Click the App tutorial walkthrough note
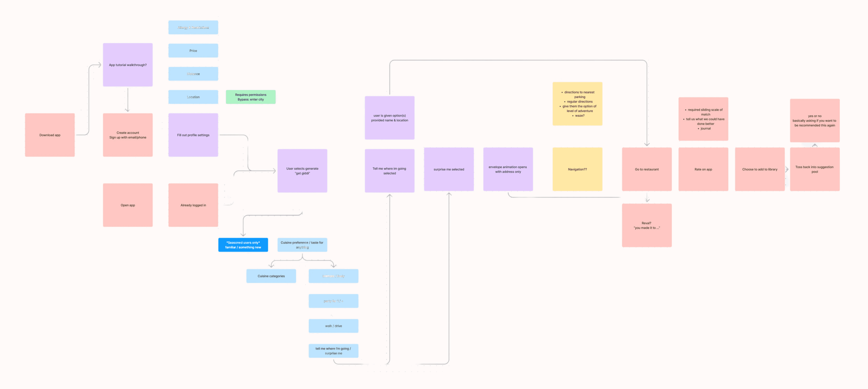 [128, 65]
